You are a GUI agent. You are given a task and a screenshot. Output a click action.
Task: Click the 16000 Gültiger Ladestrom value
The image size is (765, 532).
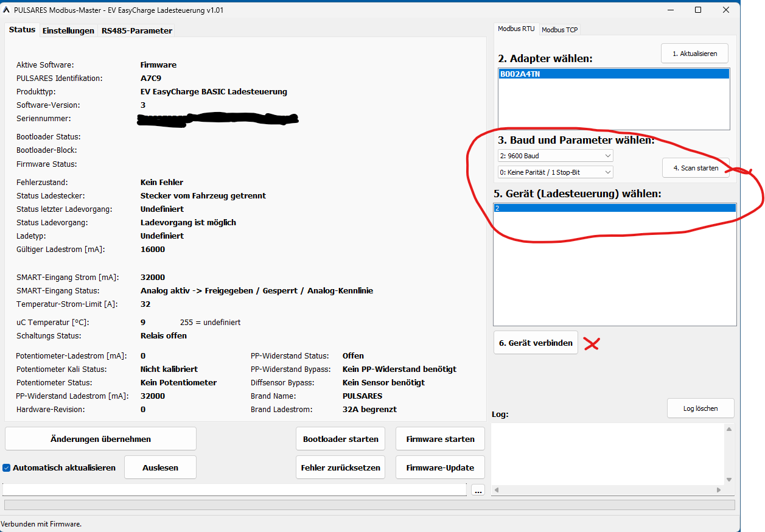[153, 250]
